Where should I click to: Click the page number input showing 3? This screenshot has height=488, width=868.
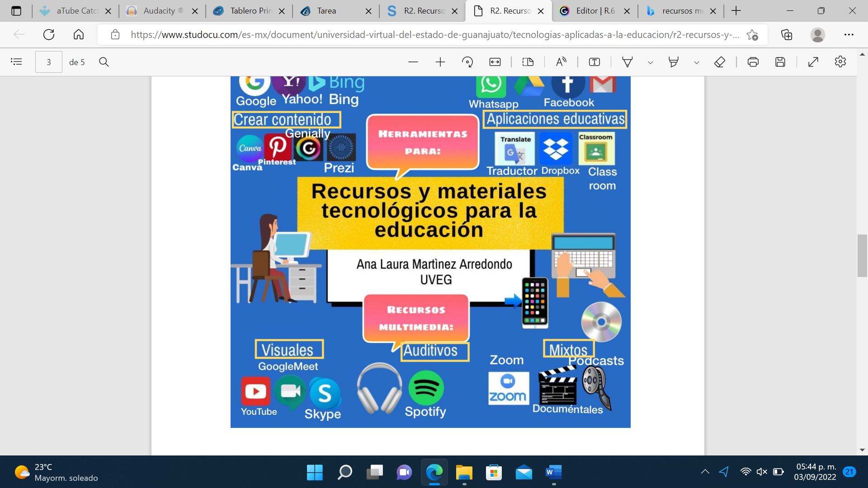(x=48, y=62)
